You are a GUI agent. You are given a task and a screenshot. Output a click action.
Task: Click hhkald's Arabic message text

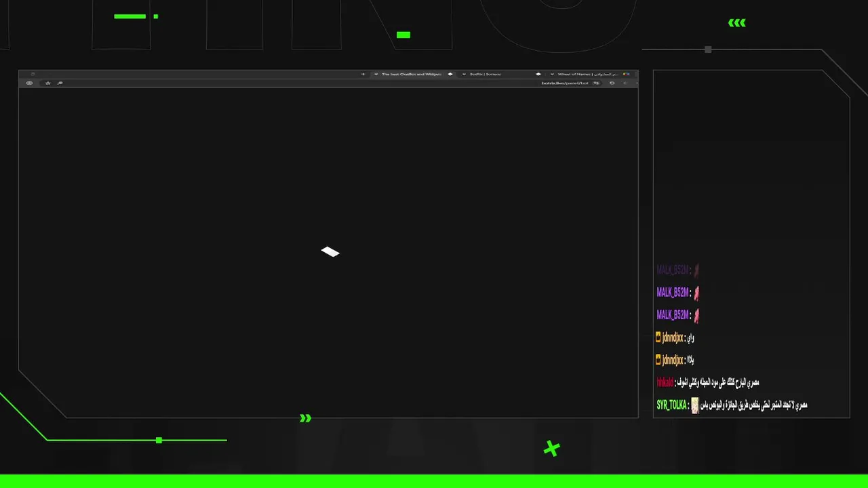(717, 383)
